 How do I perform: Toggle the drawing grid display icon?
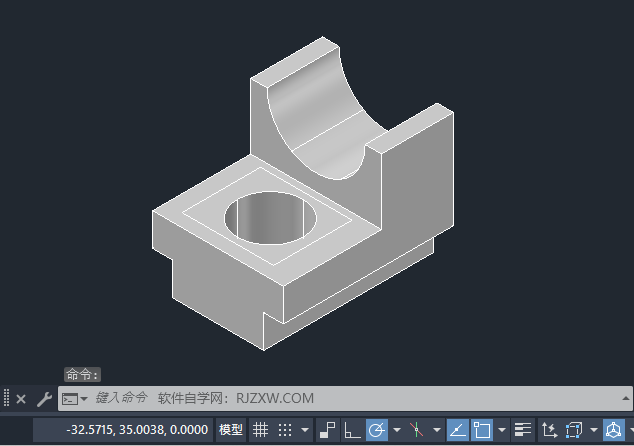tap(260, 430)
